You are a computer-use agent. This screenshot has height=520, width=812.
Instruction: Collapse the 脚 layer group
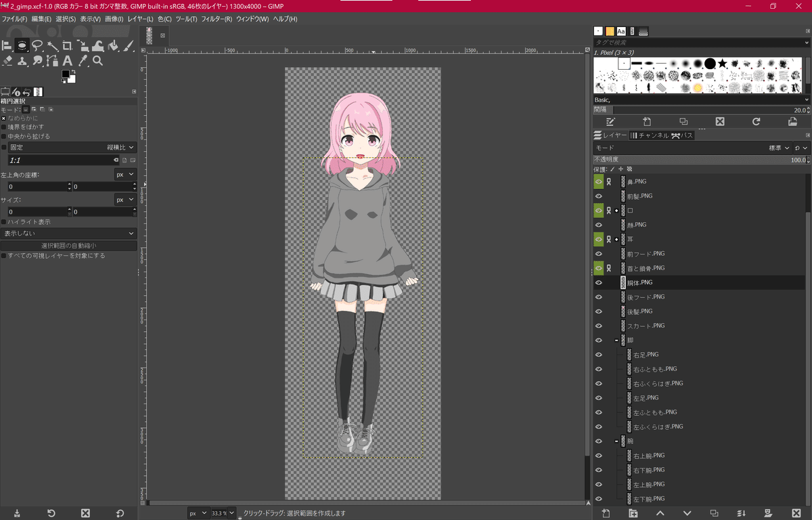(616, 340)
